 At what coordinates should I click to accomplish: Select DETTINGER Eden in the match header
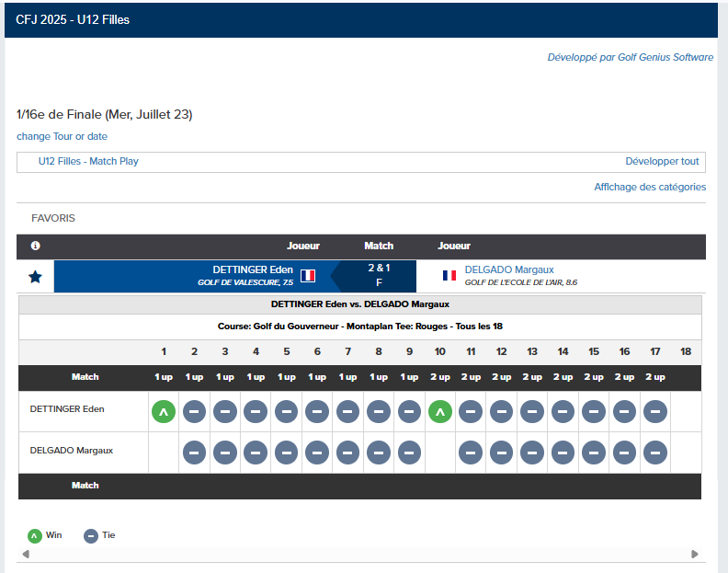point(253,269)
